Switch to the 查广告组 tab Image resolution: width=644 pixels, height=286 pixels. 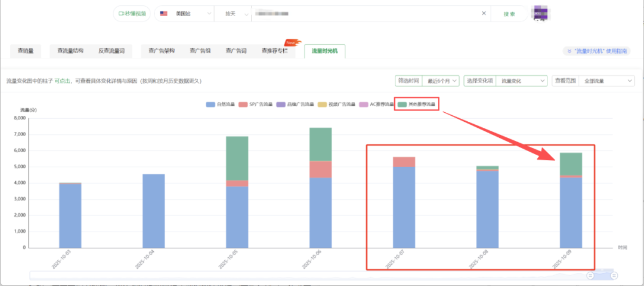200,51
